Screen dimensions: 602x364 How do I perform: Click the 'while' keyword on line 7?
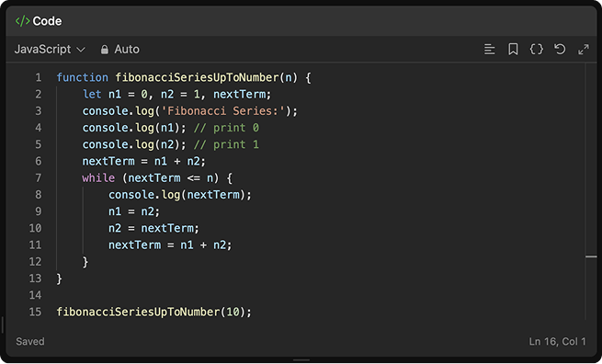(x=98, y=178)
